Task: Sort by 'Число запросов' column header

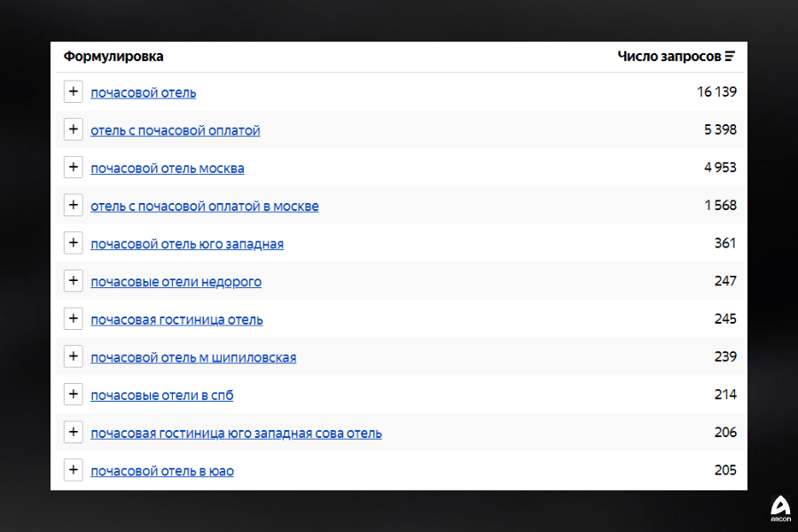Action: [x=669, y=57]
